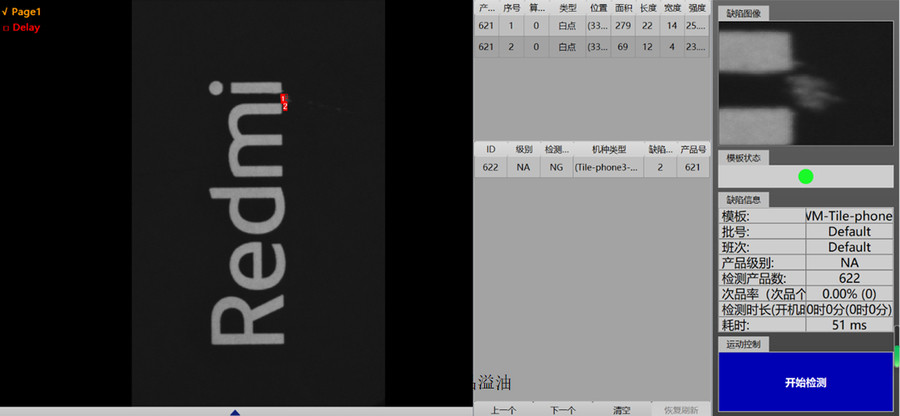Select the product row with ID 622
Screen dimensions: 900x416
click(x=592, y=168)
